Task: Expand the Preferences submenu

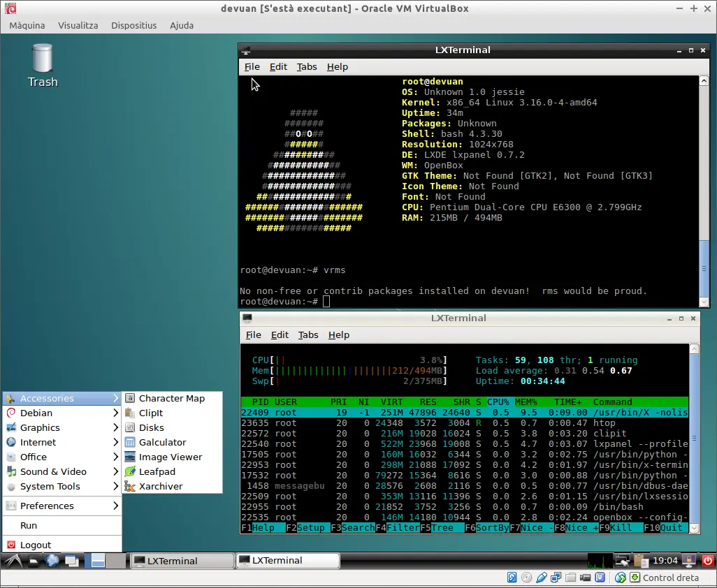Action: [x=62, y=506]
